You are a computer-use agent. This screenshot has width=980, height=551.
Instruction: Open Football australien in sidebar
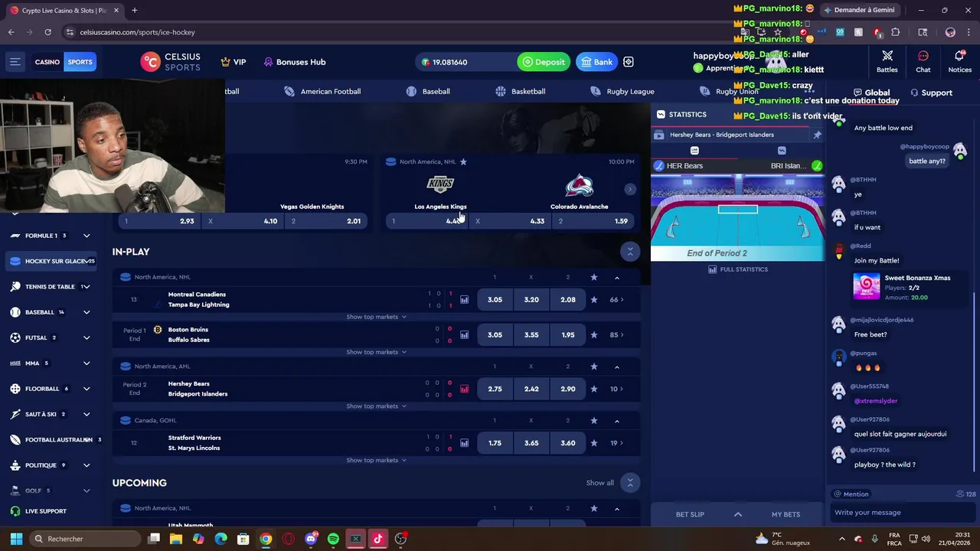click(51, 439)
